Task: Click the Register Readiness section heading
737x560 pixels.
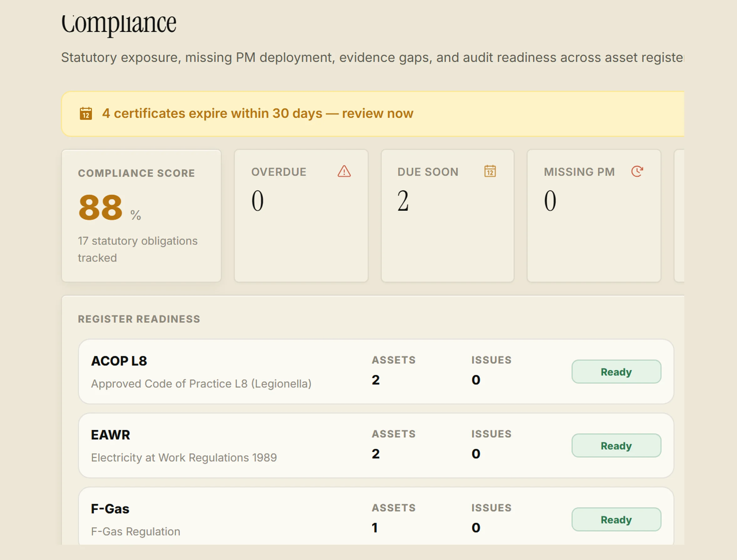Action: [x=139, y=319]
